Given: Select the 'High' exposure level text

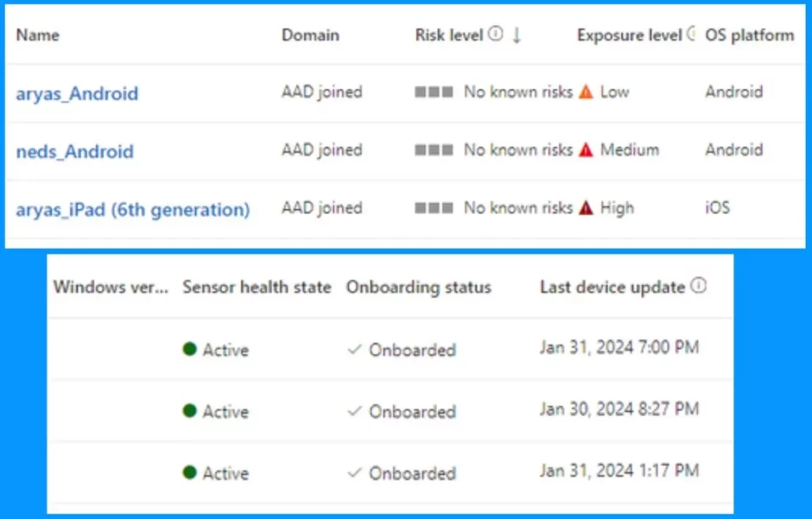Looking at the screenshot, I should click(x=617, y=208).
